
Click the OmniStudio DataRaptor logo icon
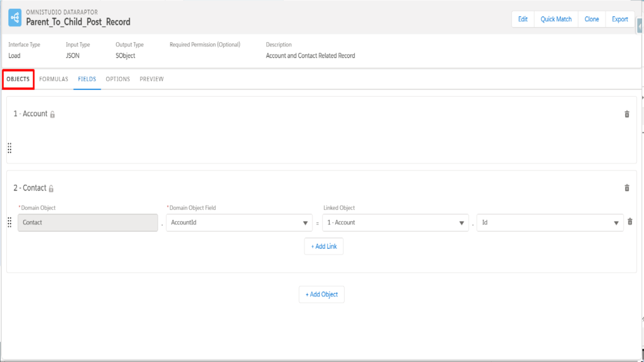click(15, 18)
